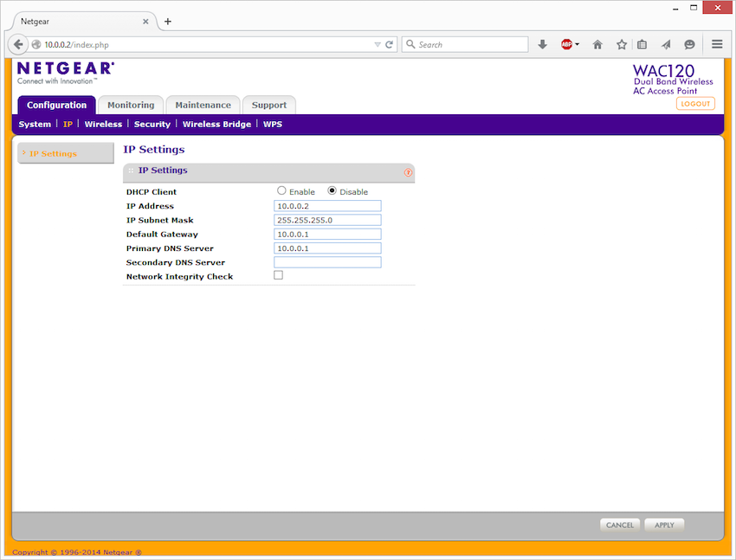Viewport: 736px width, 560px height.
Task: Click the LOGOUT button
Action: 695,104
